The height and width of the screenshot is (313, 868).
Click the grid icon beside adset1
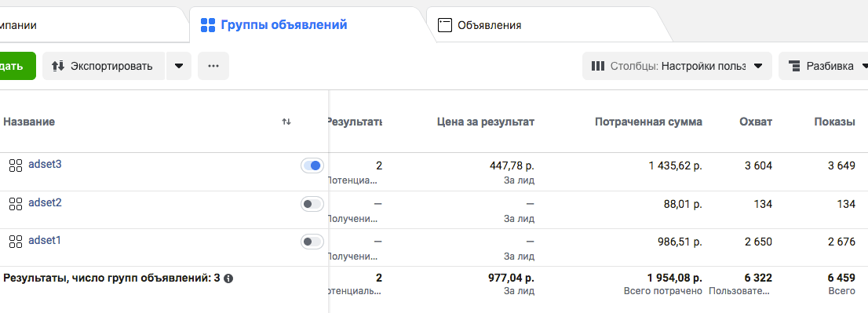(x=16, y=241)
